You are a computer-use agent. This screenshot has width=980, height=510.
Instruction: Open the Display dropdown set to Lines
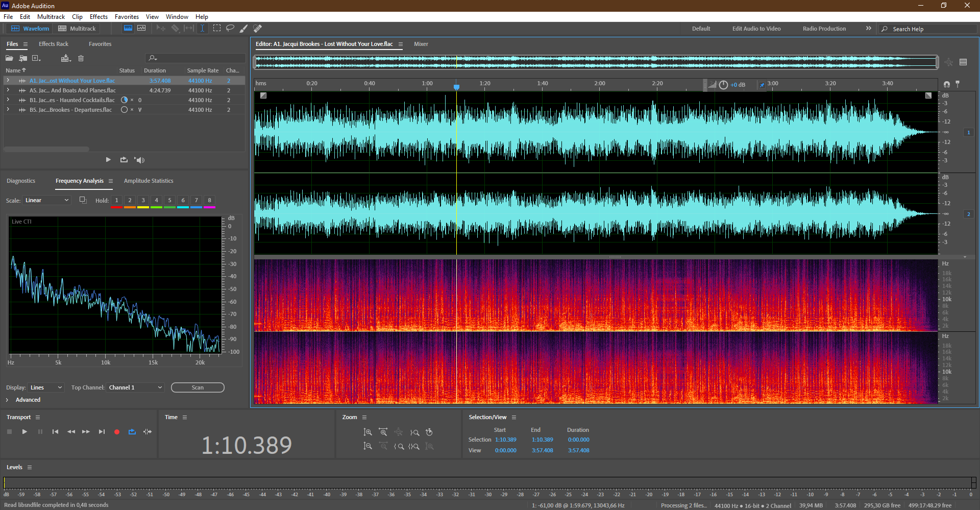click(46, 387)
